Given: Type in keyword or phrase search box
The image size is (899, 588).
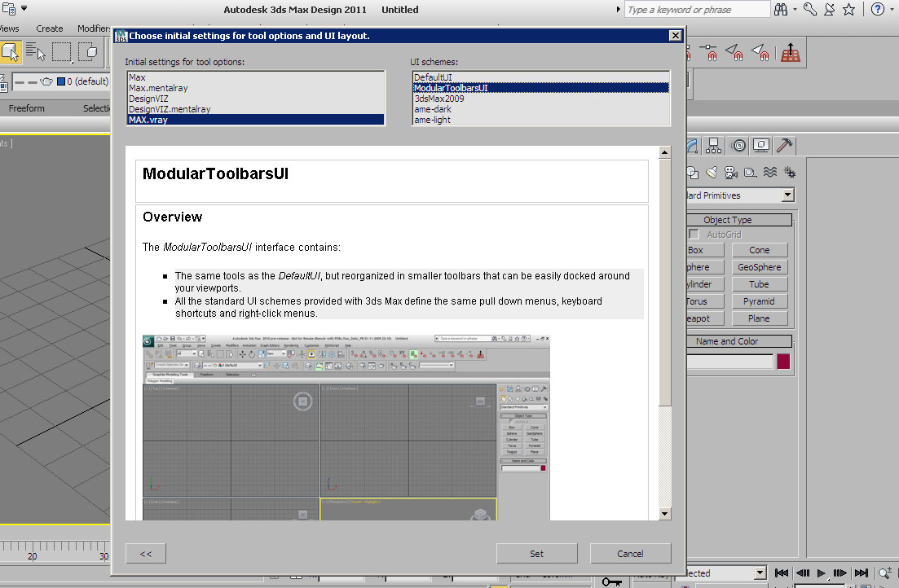Looking at the screenshot, I should click(x=697, y=9).
